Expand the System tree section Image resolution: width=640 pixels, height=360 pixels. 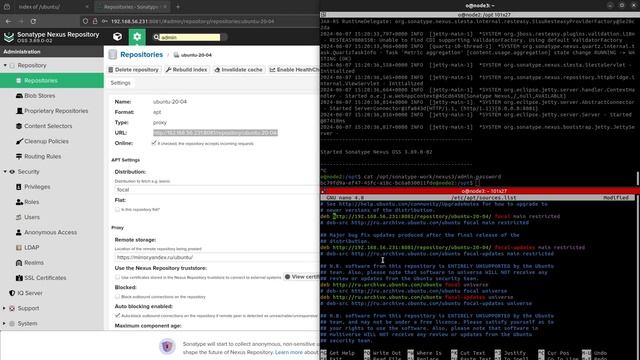click(x=5, y=323)
